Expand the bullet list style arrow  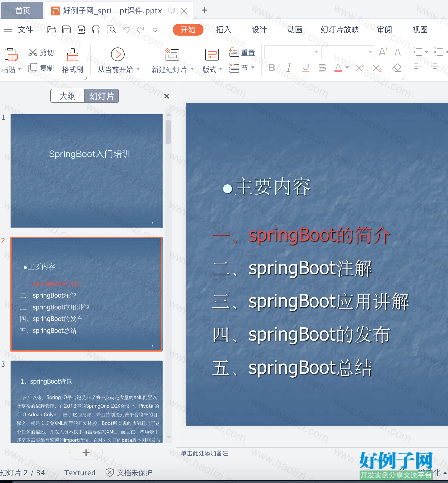coord(427,52)
